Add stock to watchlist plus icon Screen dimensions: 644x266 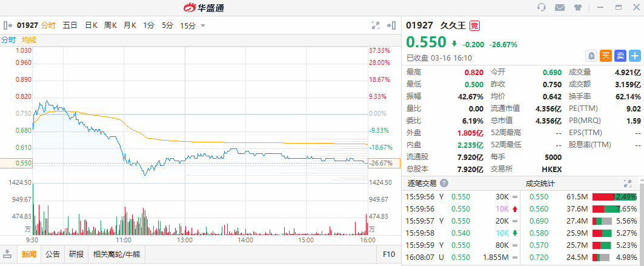(x=634, y=56)
